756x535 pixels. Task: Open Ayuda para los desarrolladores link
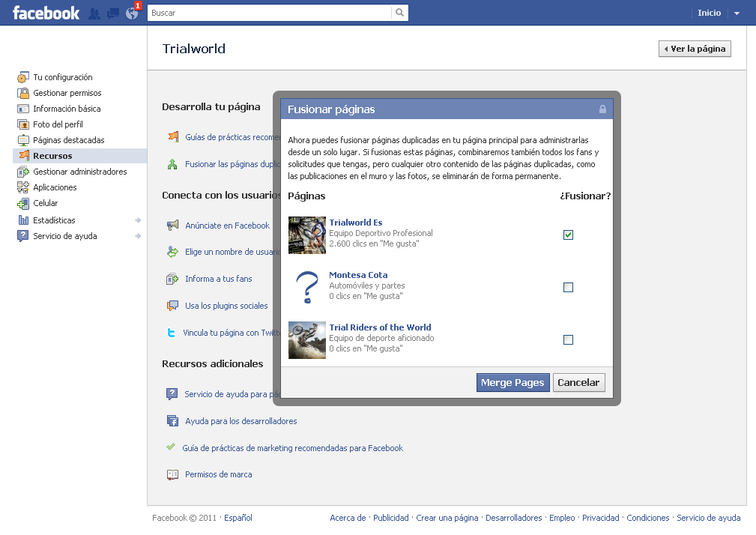pyautogui.click(x=241, y=421)
